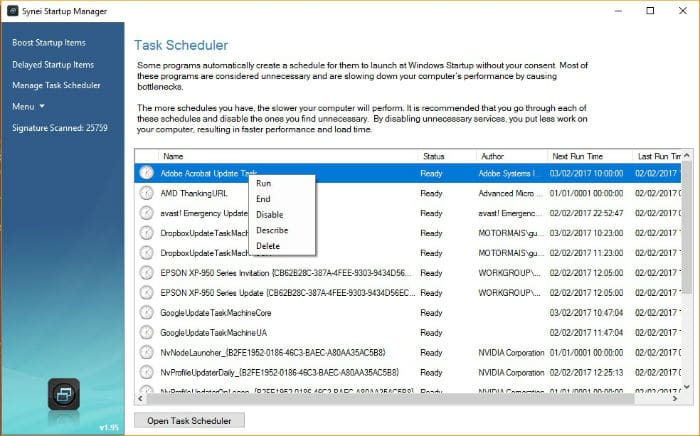Click clock icon beside GoogleUpdateTaskMachineCore

[x=146, y=312]
